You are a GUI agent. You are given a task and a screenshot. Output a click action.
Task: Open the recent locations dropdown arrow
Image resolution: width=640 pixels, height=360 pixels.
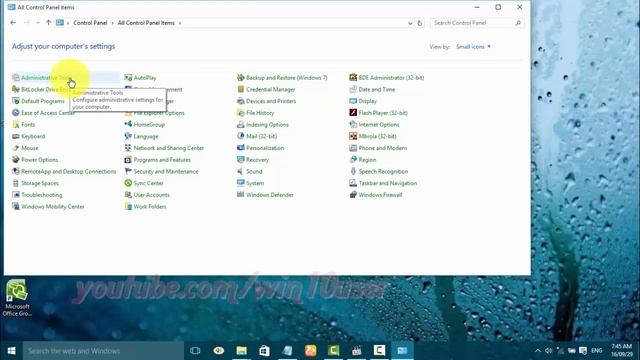pos(38,23)
